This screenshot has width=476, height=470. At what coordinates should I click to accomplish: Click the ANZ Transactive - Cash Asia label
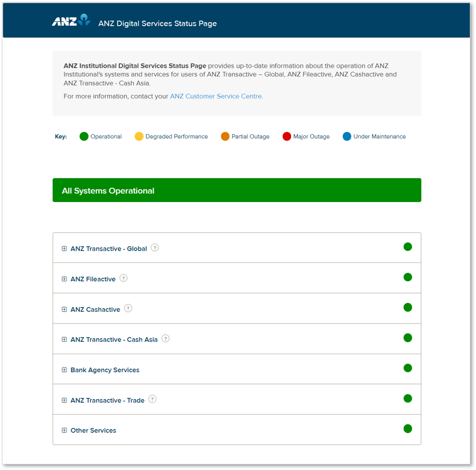click(x=114, y=340)
